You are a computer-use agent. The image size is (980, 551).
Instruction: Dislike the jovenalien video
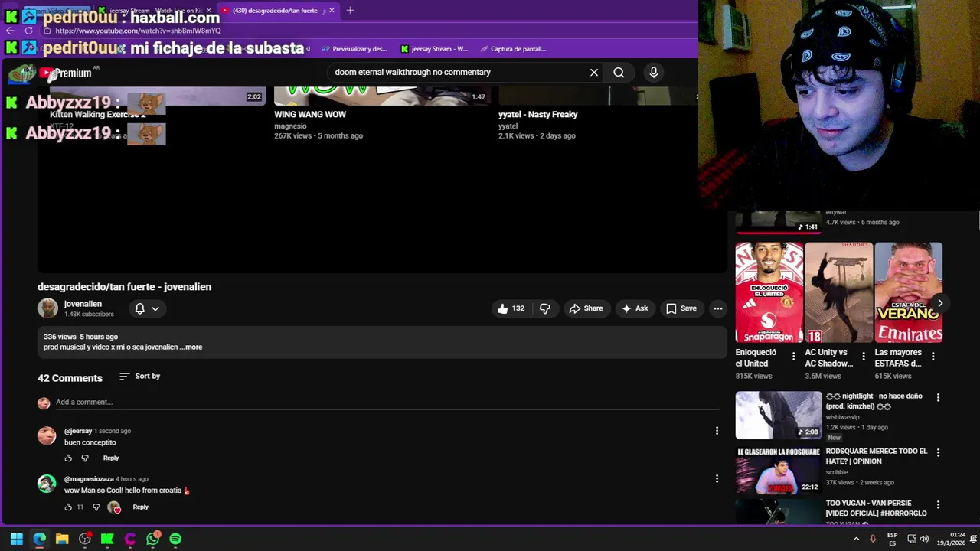pos(545,308)
